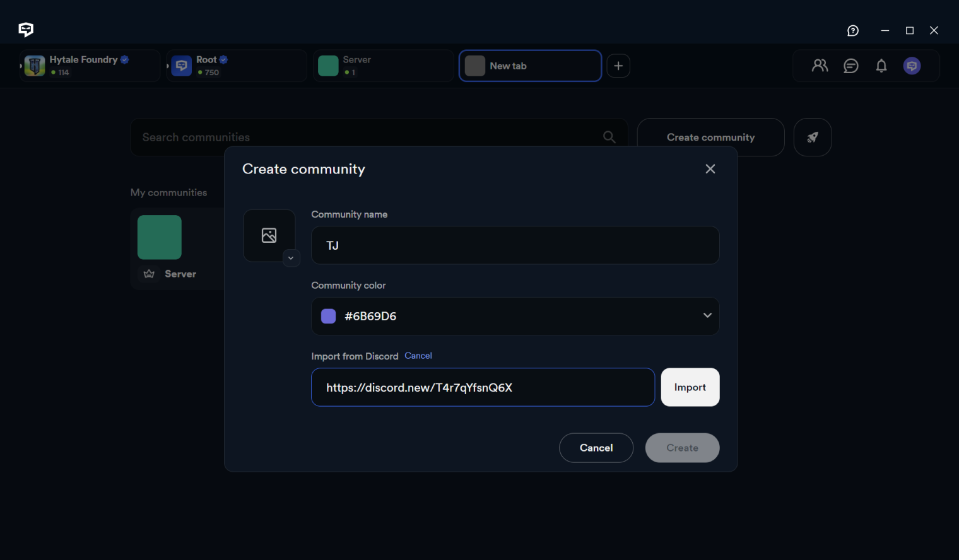
Task: Click the greyed Create button
Action: pos(682,448)
